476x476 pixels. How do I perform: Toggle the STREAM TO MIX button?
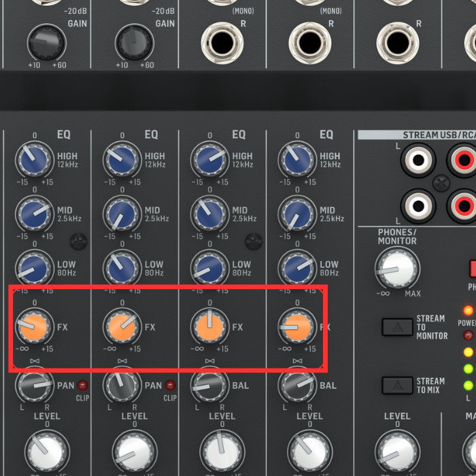(397, 386)
